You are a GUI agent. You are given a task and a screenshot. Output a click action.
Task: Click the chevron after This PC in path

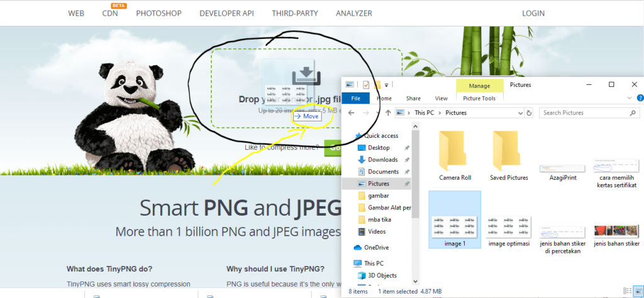click(440, 113)
